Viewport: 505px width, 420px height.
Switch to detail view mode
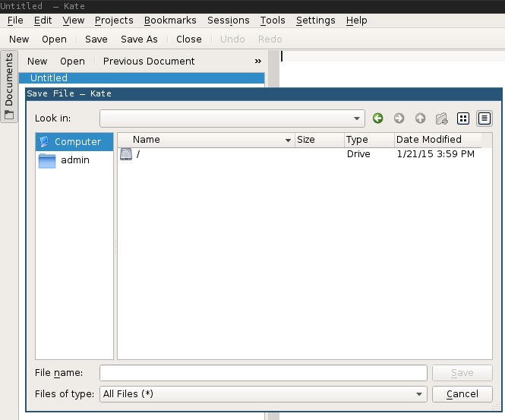[x=484, y=118]
